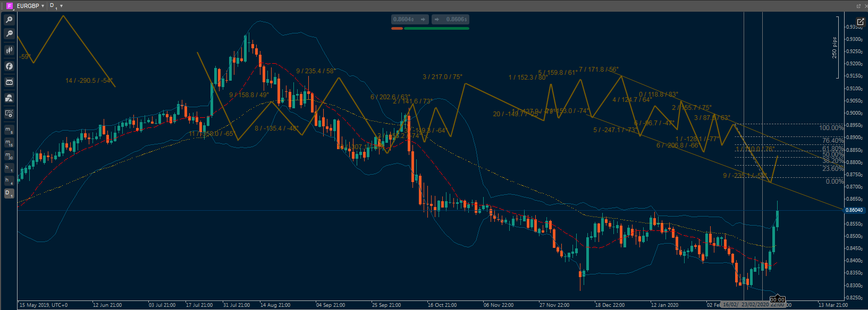Open the cBots robot icon
This screenshot has height=310, width=868.
(x=9, y=82)
